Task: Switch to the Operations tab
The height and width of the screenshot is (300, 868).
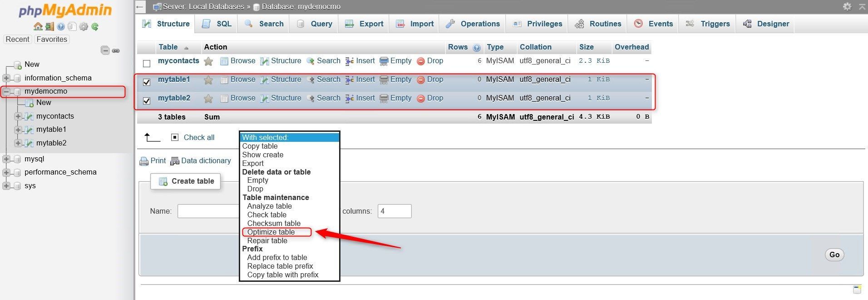Action: (473, 24)
